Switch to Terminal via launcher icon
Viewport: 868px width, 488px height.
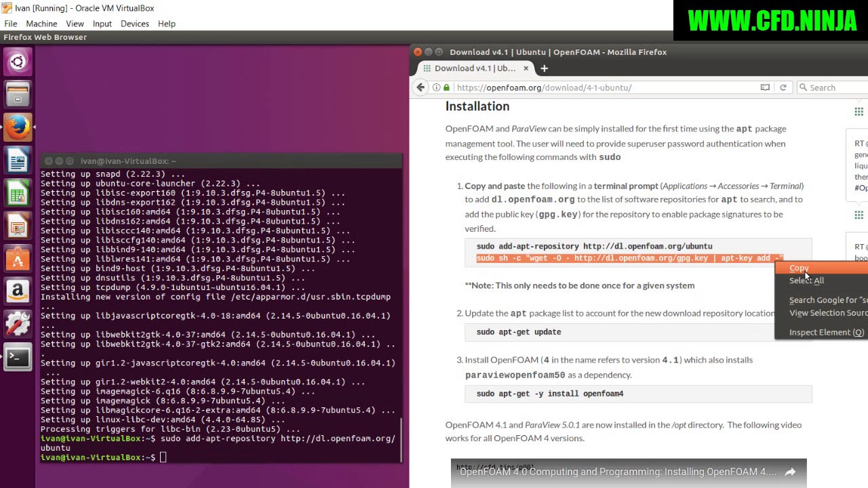click(x=18, y=357)
